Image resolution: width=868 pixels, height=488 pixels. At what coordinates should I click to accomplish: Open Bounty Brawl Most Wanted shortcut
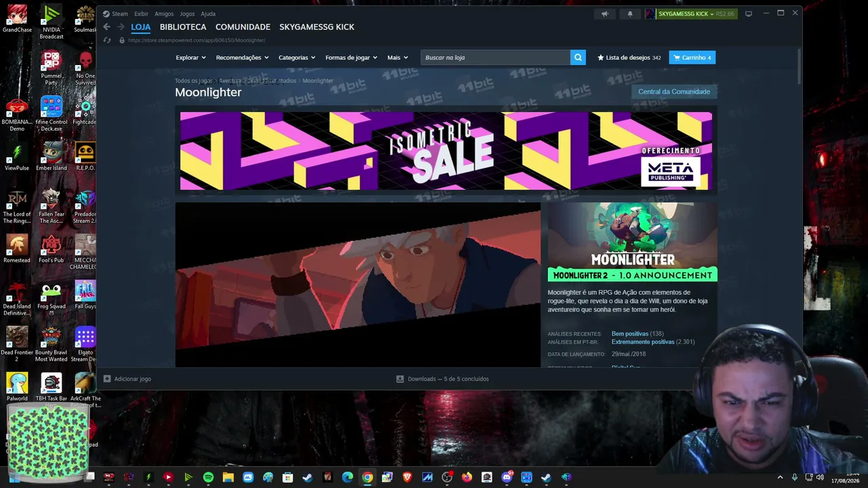(x=51, y=345)
